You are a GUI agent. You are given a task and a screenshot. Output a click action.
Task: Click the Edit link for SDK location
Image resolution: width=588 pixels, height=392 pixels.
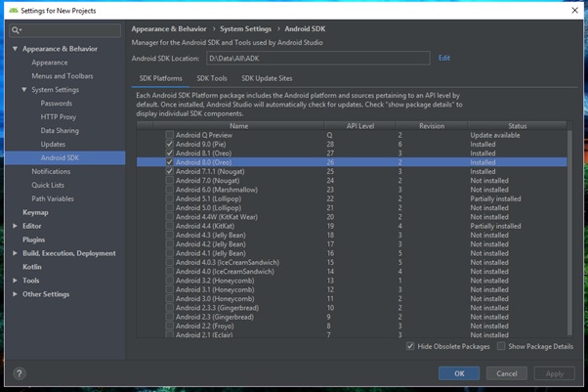[444, 58]
